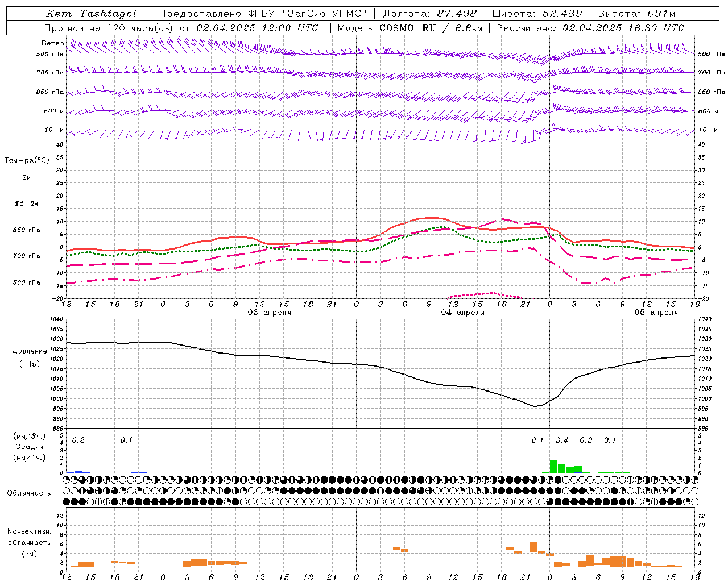Click the Осадки panel label
This screenshot has height=582, width=728.
[29, 447]
